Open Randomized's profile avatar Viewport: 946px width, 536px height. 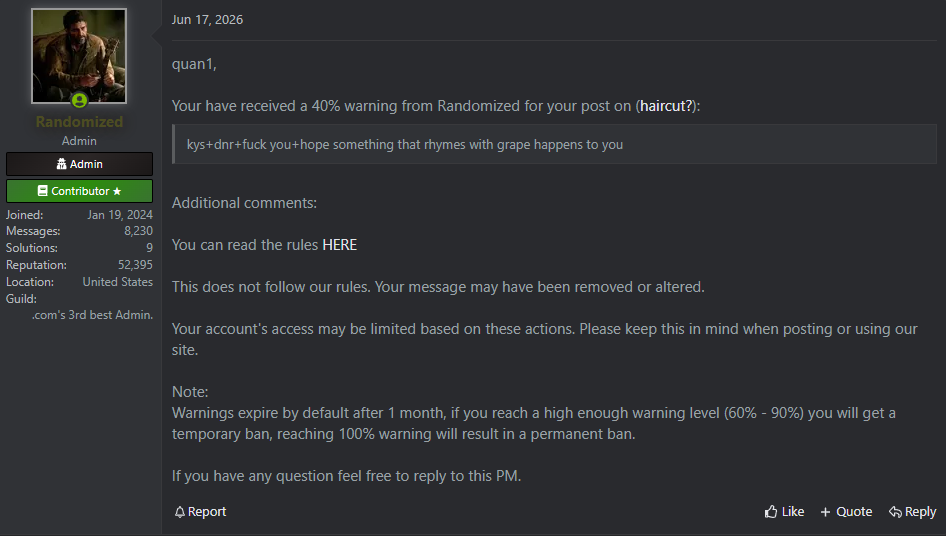tap(79, 56)
